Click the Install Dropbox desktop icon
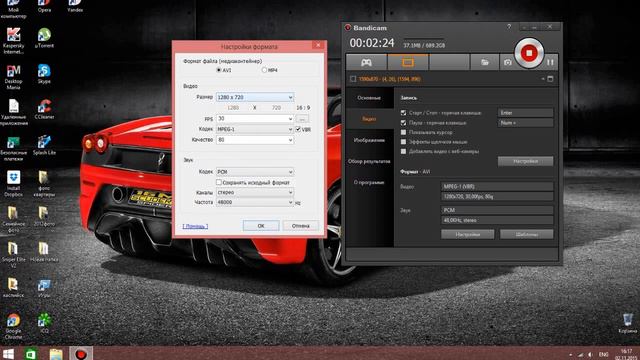640x360 pixels. pyautogui.click(x=13, y=184)
